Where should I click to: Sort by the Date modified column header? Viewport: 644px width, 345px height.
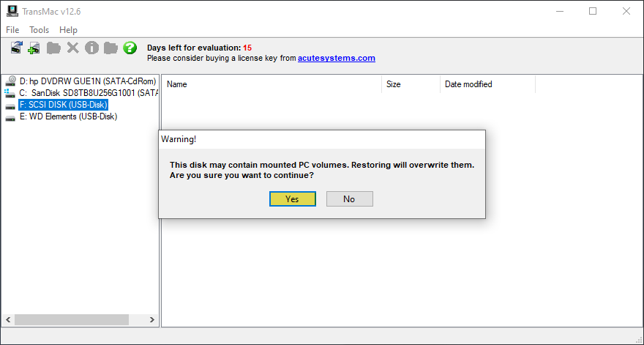[x=488, y=84]
